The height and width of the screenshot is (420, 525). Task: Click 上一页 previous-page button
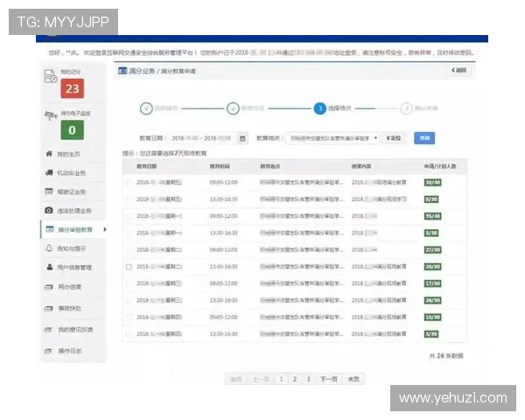tap(261, 379)
